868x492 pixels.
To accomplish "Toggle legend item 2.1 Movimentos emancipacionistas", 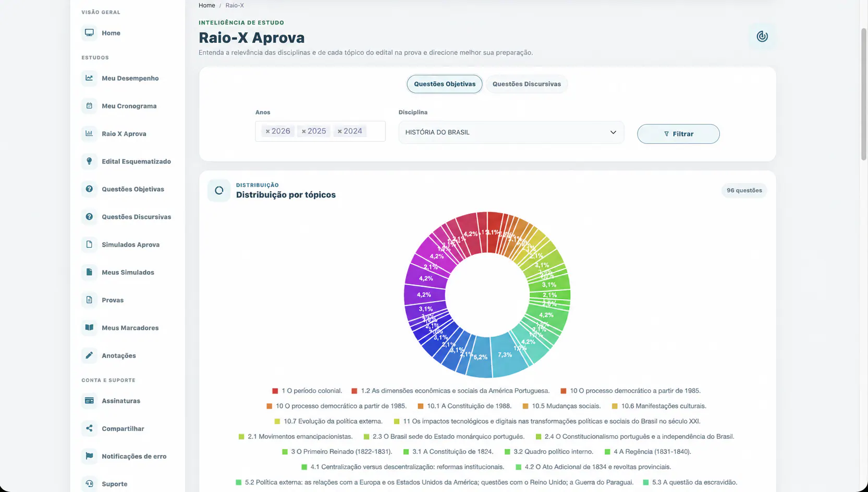I will click(296, 437).
